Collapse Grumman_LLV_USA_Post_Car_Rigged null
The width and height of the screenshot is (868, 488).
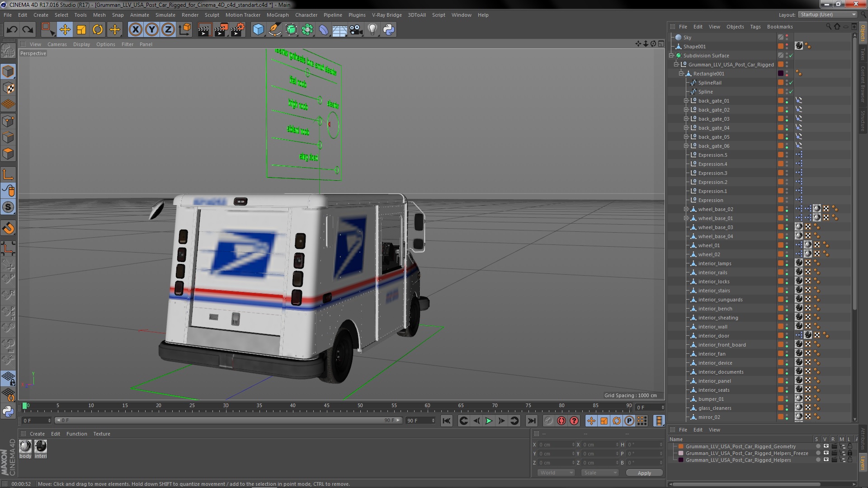pos(676,65)
